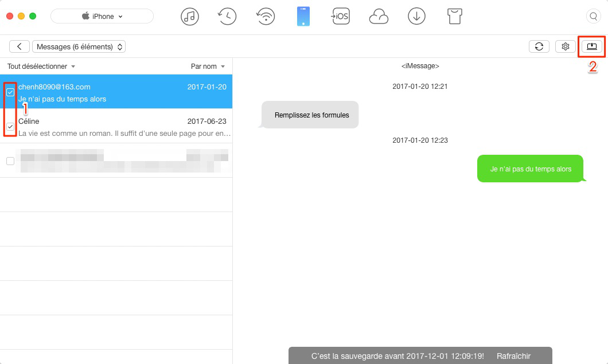Click the <iMessage> header label

(x=420, y=66)
